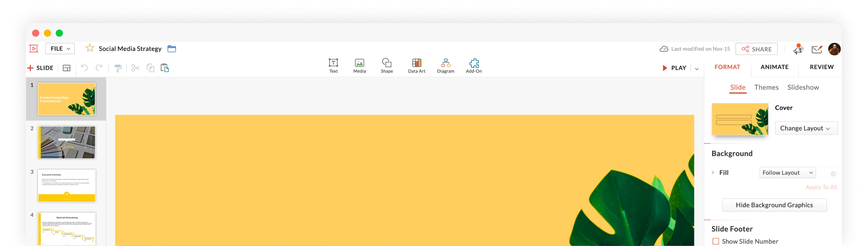Screen dimensions: 868x246
Task: Click the SLIDE label to add slide
Action: pos(45,68)
